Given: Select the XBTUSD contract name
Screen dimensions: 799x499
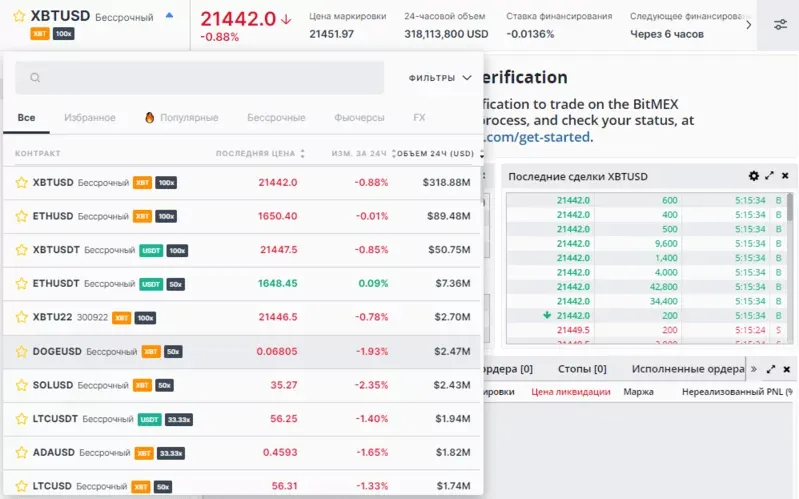Looking at the screenshot, I should [53, 182].
